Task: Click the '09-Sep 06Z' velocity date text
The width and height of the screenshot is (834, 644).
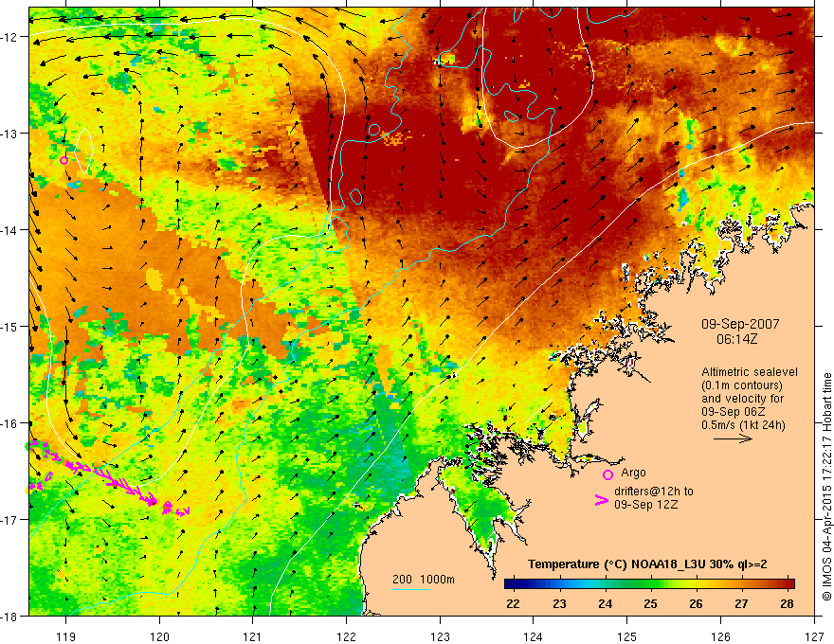Action: (734, 412)
